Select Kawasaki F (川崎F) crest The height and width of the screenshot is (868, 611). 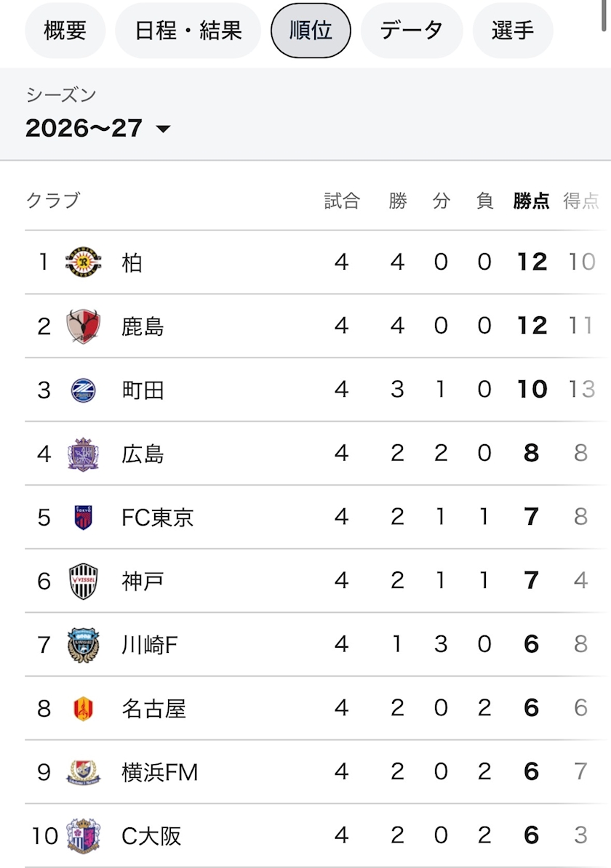pos(83,645)
